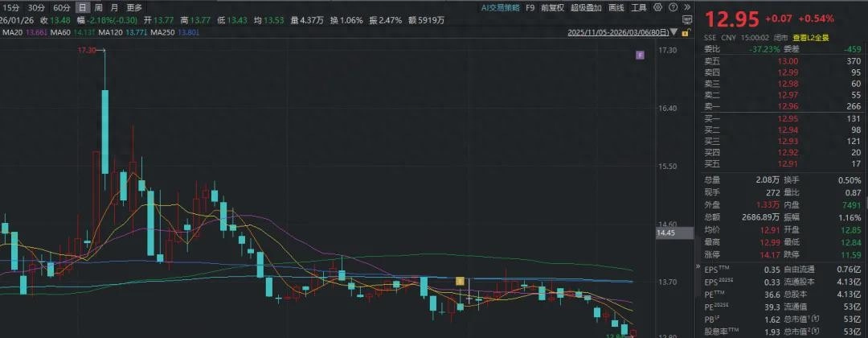Expand more tools with double chevron
Viewport: 868px width, 338px height.
687,7
